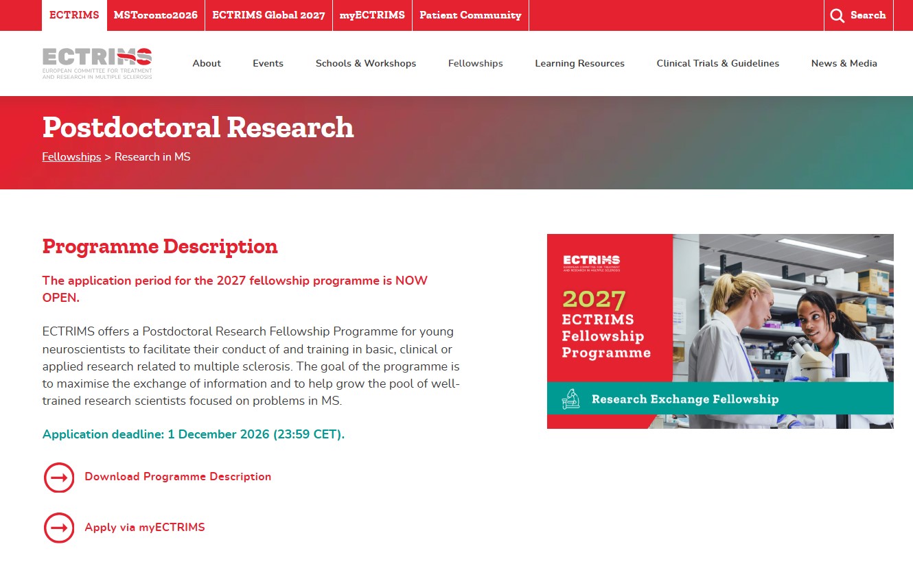Open the 2027 Fellowship Programme banner image
The height and width of the screenshot is (588, 913).
tap(720, 331)
